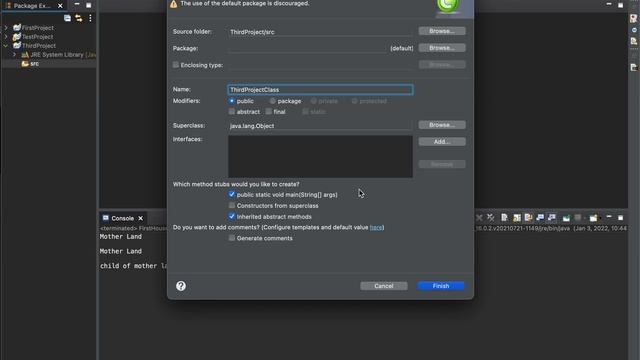
Task: Click Remove Launch icon in Console toolbar
Action: pyautogui.click(x=479, y=218)
